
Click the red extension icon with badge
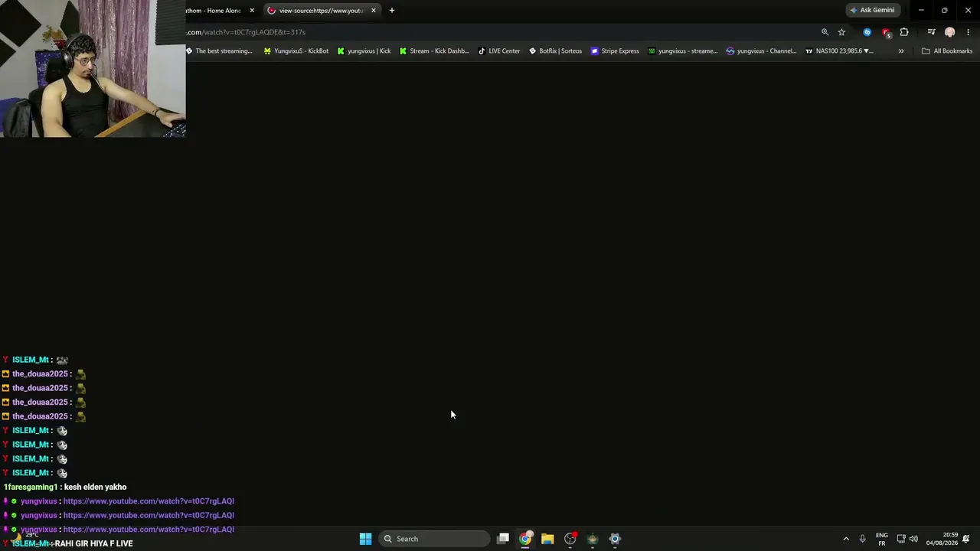point(886,32)
